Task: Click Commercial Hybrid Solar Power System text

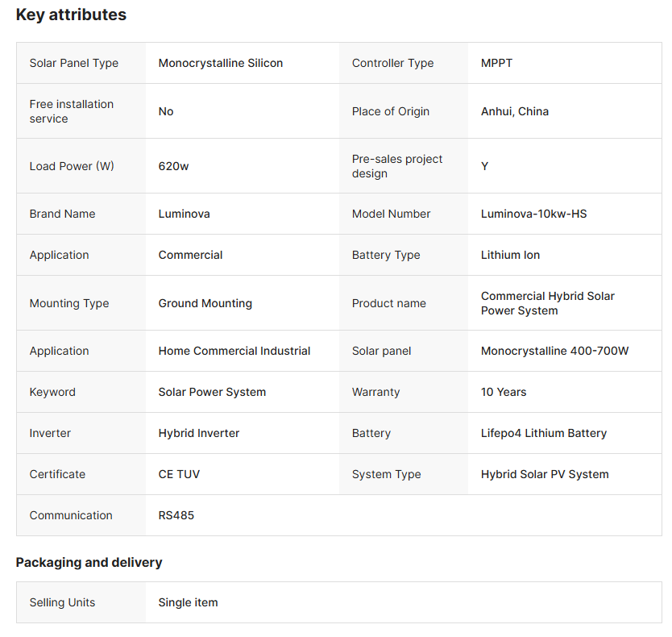Action: click(x=547, y=303)
